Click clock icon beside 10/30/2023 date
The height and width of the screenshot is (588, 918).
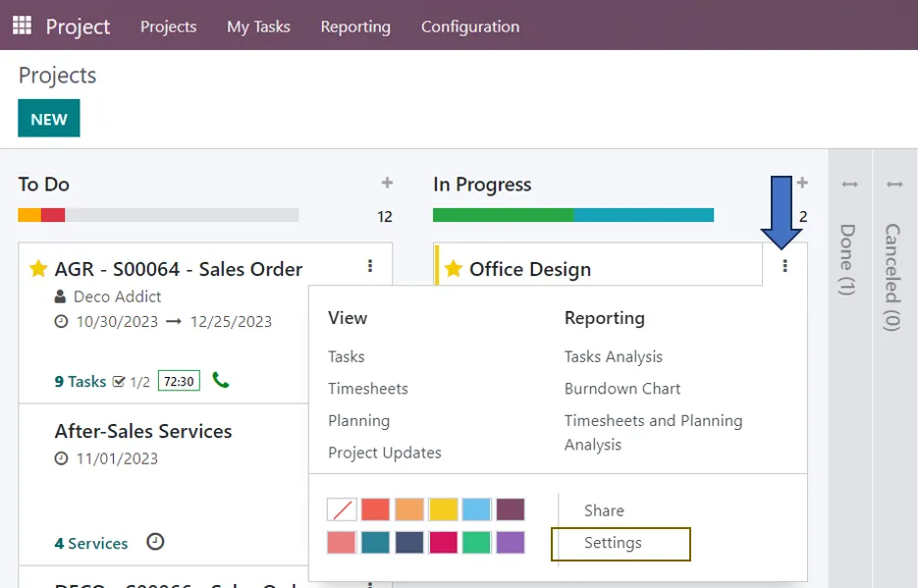61,321
